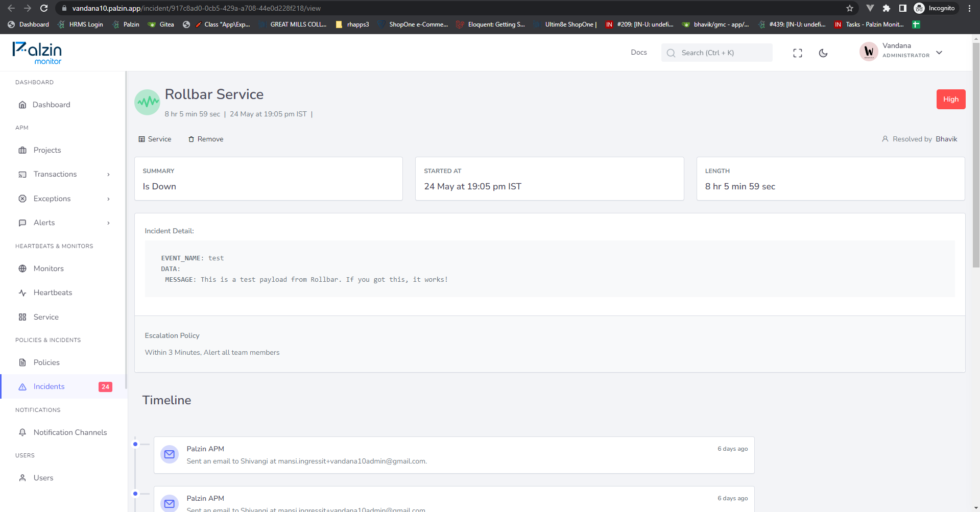Click the Vandana user avatar
Image resolution: width=980 pixels, height=512 pixels.
point(869,52)
